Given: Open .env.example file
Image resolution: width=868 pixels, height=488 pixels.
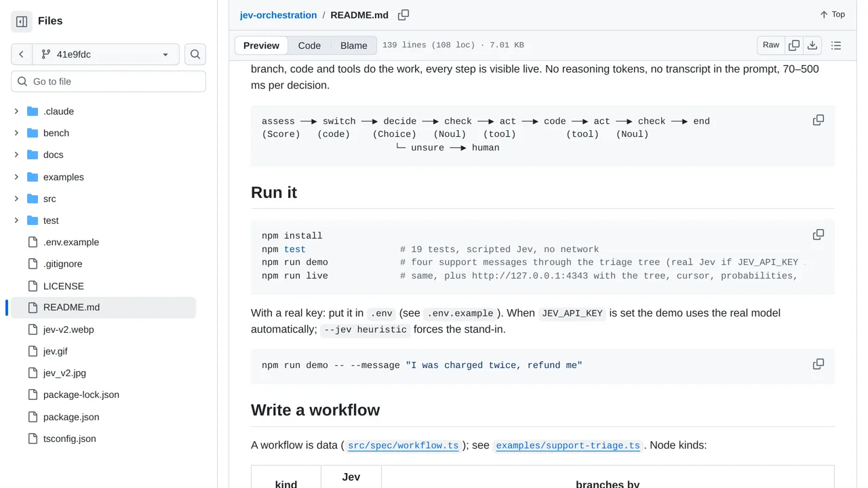Looking at the screenshot, I should click(71, 242).
